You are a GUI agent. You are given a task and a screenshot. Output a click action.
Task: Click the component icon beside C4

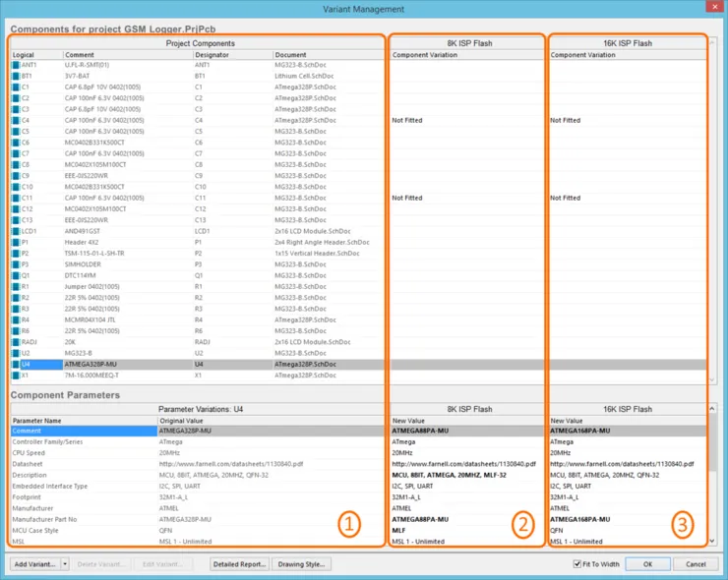pyautogui.click(x=16, y=120)
